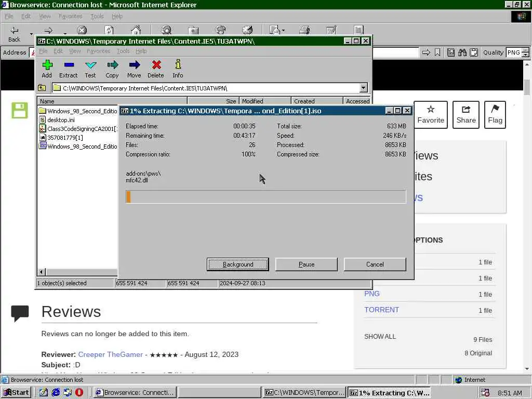
Task: Pause the extraction
Action: pyautogui.click(x=307, y=264)
